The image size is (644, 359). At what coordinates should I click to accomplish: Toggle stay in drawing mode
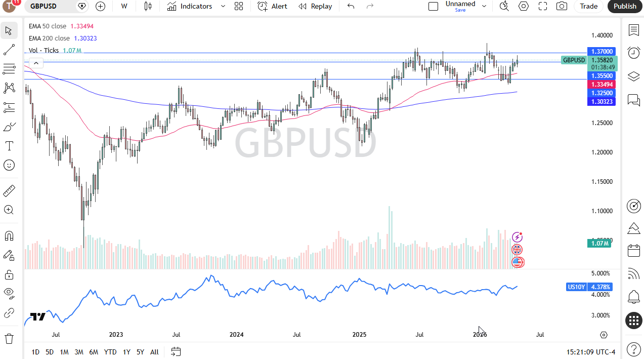click(x=9, y=255)
